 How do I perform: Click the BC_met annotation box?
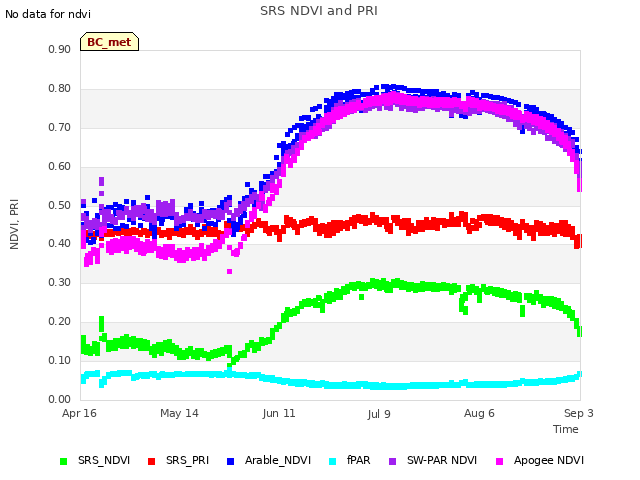click(109, 42)
